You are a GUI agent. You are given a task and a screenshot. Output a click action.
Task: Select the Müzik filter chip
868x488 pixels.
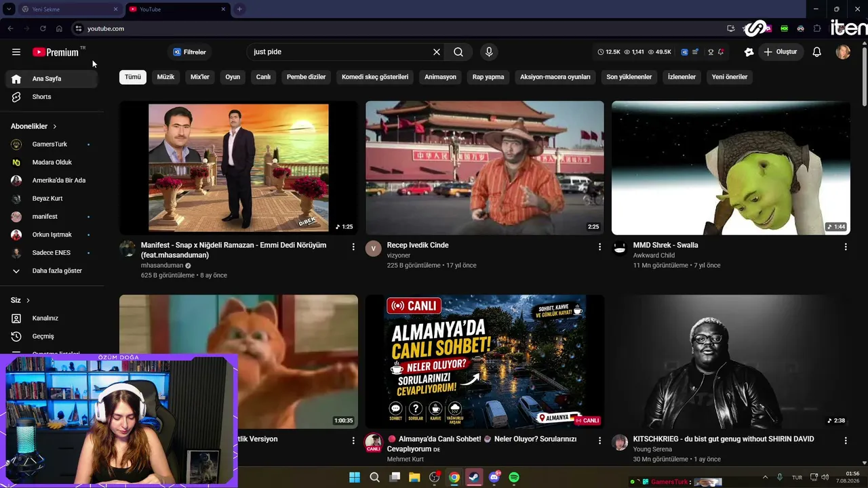tap(165, 77)
